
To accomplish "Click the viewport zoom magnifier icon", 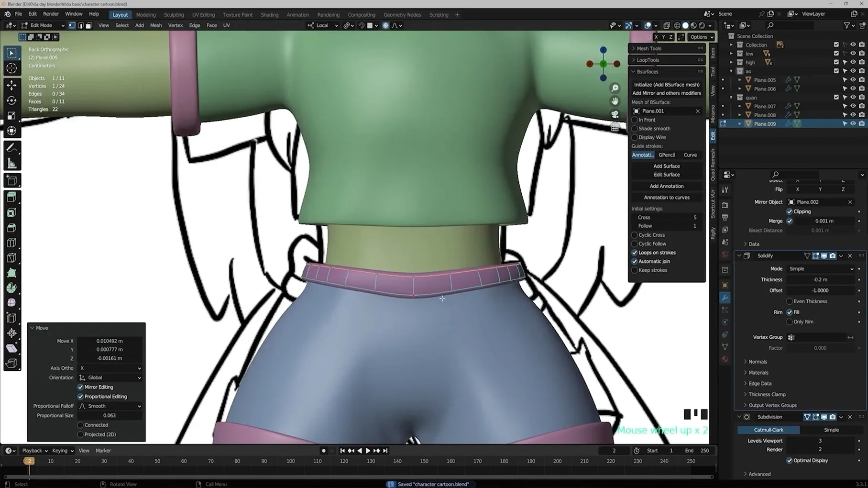I will point(615,88).
